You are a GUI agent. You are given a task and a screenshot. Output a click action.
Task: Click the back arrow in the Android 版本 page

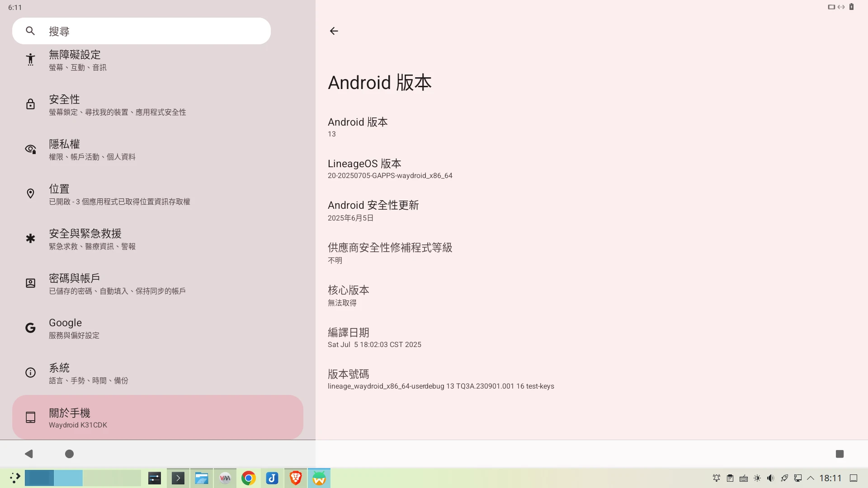(x=334, y=31)
